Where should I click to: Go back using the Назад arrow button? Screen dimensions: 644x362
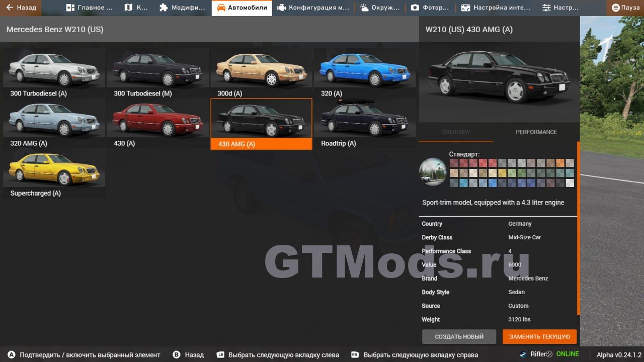21,8
